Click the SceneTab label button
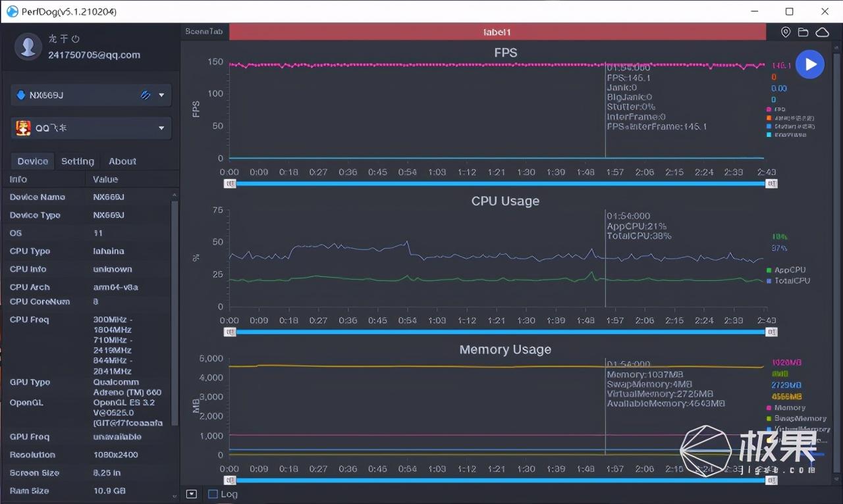Viewport: 843px width, 504px height. [x=204, y=32]
